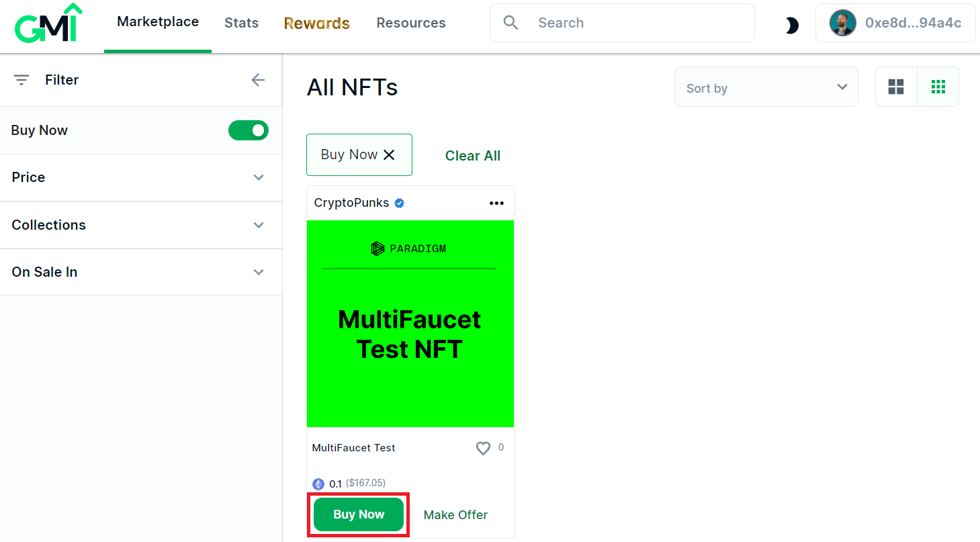980x542 pixels.
Task: Click the search magnifier icon
Action: click(x=511, y=23)
